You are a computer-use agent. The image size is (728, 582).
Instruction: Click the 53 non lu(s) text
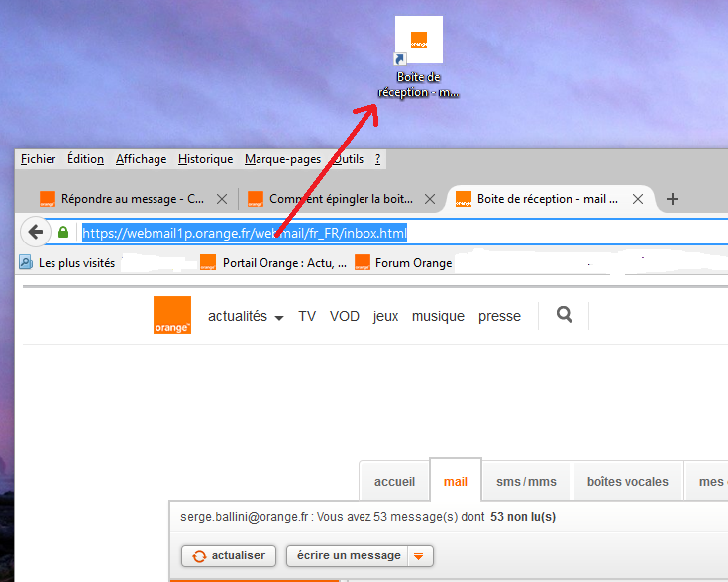(523, 517)
